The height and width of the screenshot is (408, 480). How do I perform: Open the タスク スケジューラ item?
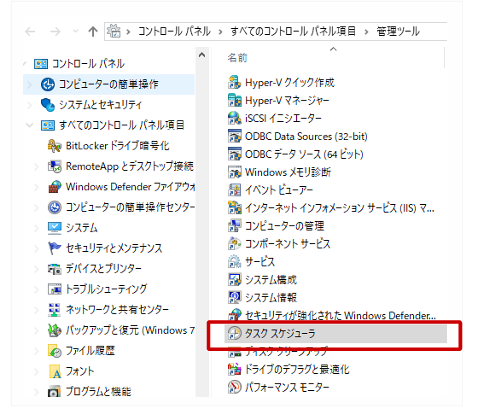click(335, 334)
